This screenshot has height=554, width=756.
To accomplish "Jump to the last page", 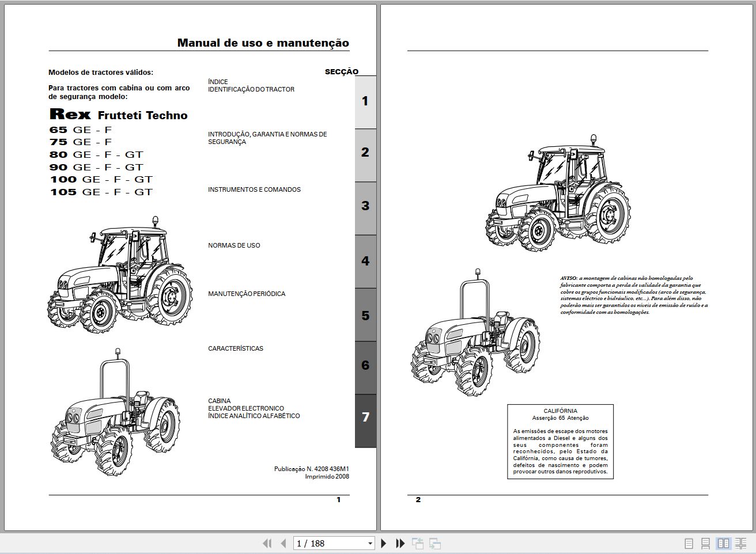I will coord(400,543).
